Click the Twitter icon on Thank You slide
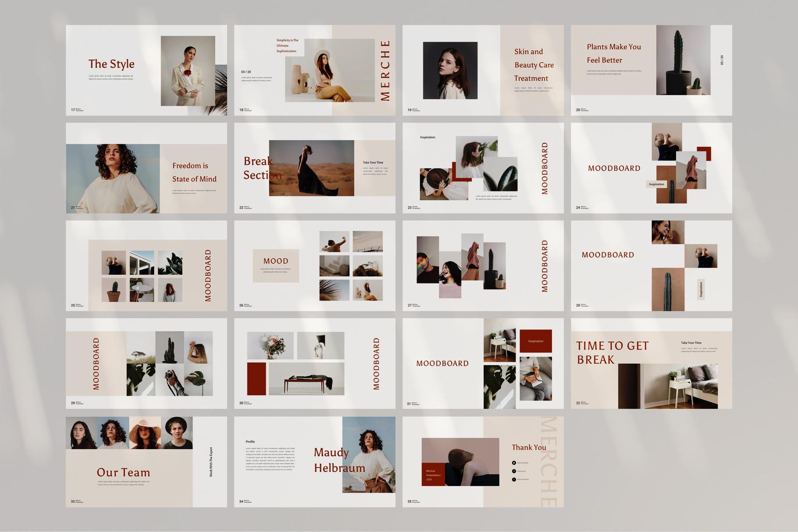 514,463
